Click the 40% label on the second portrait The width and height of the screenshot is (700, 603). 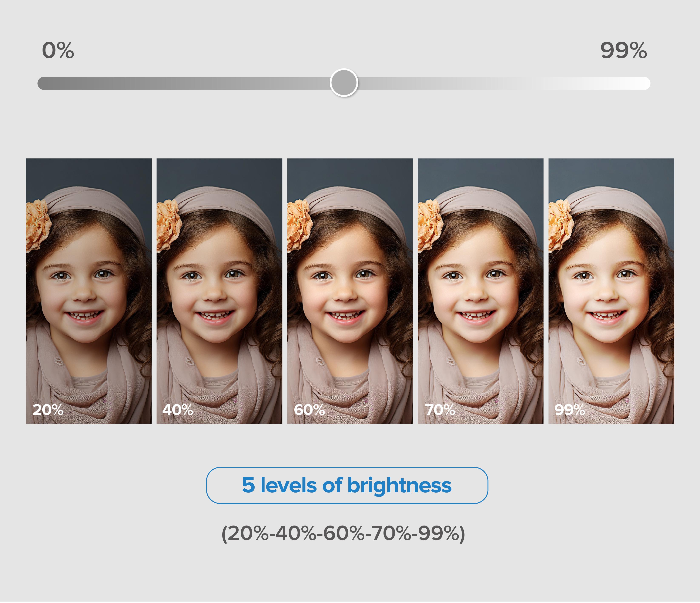pos(178,410)
